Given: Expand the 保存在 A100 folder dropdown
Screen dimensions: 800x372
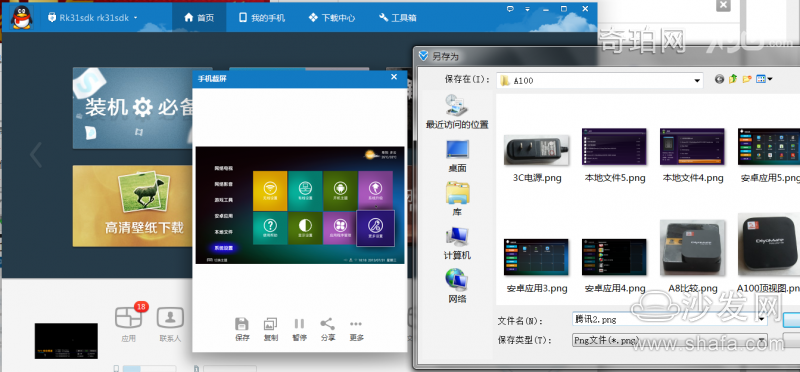Looking at the screenshot, I should tap(697, 80).
